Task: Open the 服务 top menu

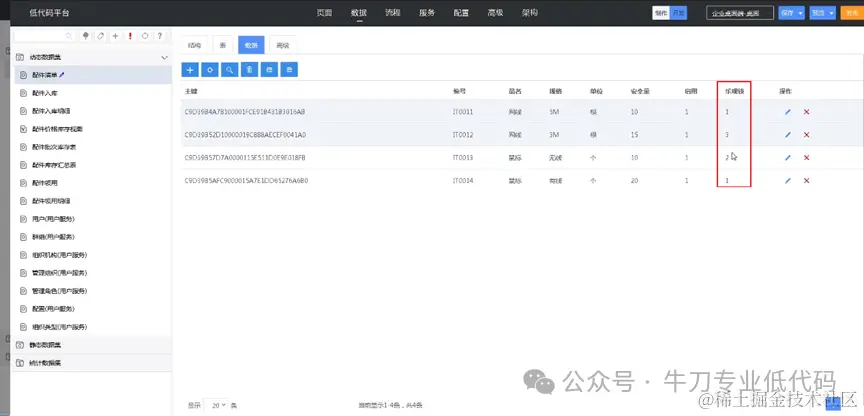Action: coord(427,13)
